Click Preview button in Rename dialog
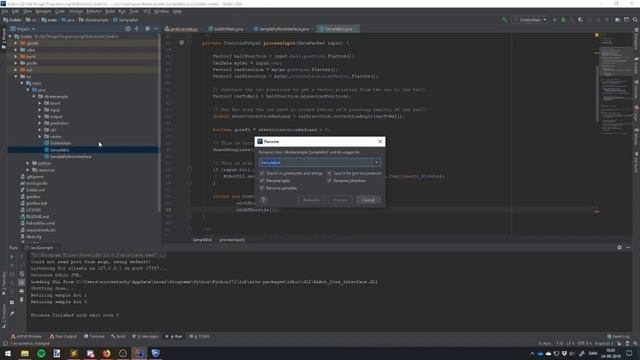This screenshot has width=640, height=360. (x=340, y=200)
